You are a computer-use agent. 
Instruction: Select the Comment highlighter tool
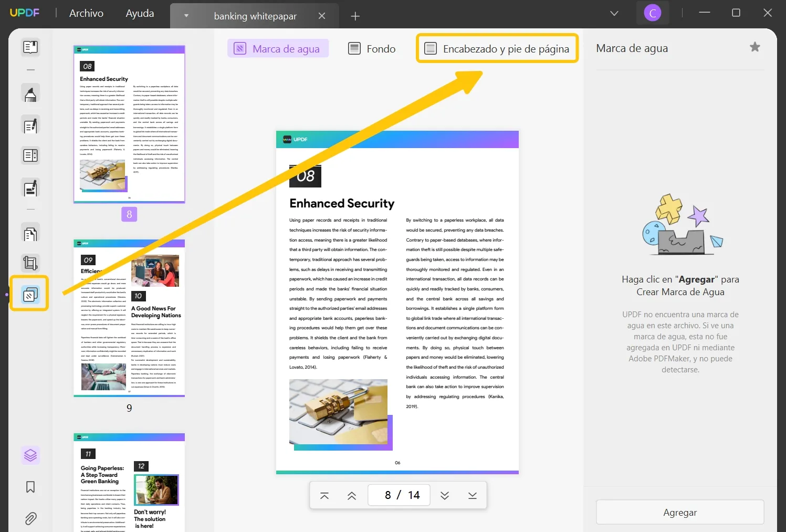click(x=30, y=94)
